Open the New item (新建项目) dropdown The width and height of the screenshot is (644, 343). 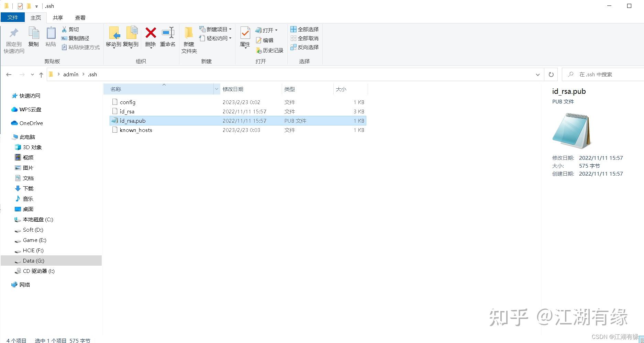coord(215,29)
